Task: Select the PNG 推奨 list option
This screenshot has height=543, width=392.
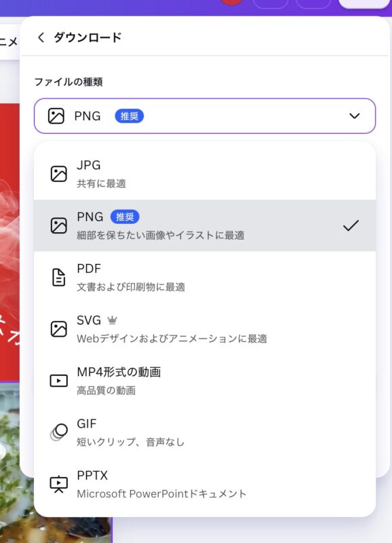Action: pyautogui.click(x=205, y=225)
